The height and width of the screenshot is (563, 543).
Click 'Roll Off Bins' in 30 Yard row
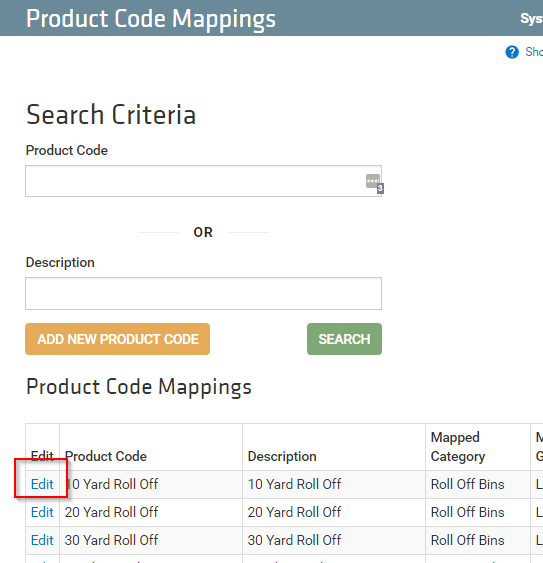pos(468,540)
